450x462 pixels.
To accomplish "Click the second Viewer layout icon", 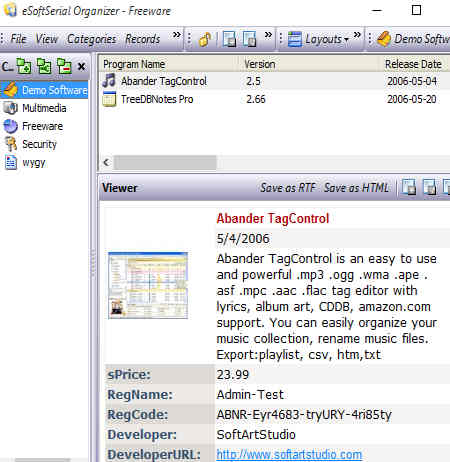I will click(429, 187).
